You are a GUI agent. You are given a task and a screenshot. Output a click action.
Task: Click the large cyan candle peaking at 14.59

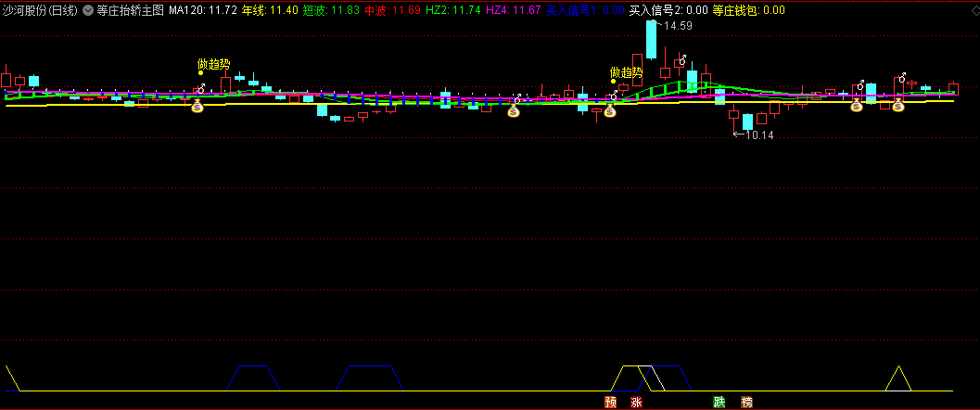(x=651, y=39)
